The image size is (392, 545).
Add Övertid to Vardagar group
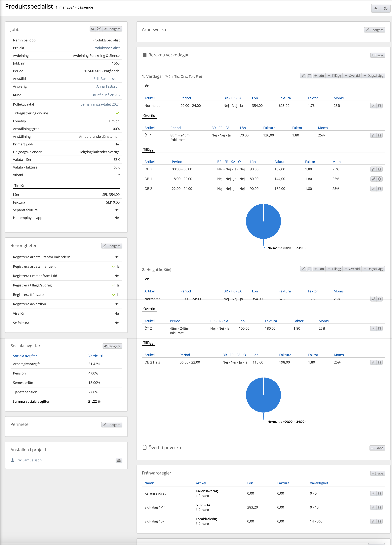tap(352, 76)
